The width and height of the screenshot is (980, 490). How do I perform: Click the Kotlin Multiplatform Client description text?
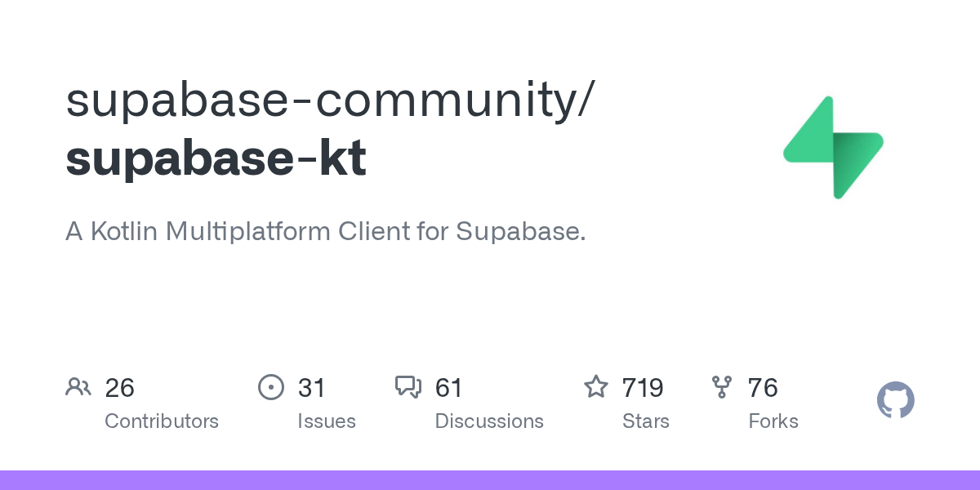pyautogui.click(x=325, y=232)
